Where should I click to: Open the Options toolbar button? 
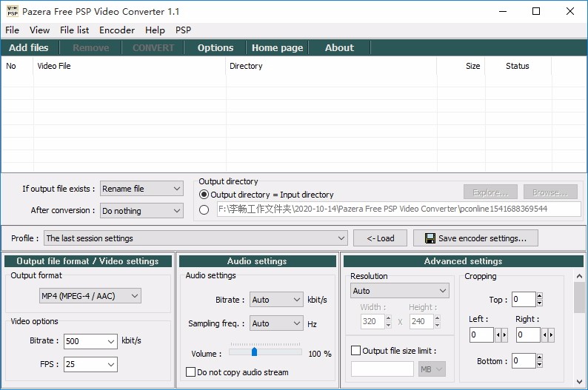click(216, 47)
